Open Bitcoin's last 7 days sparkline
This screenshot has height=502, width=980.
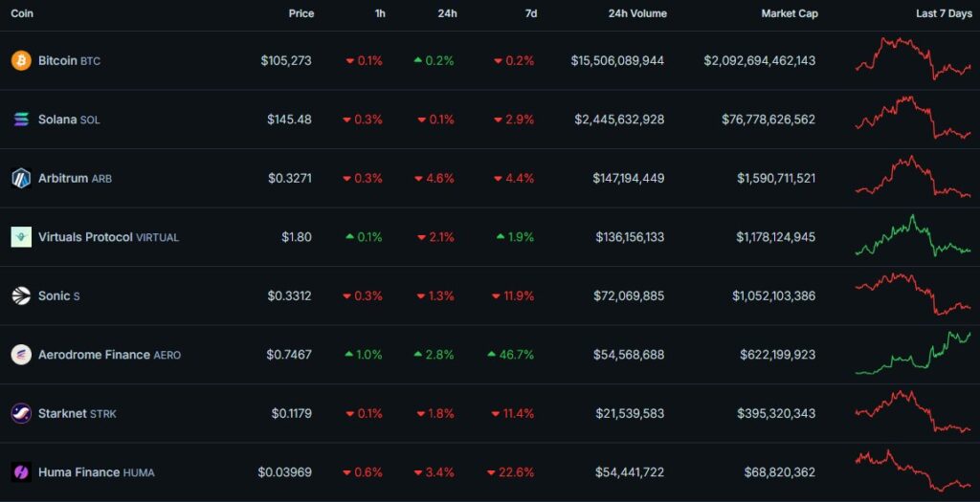[x=912, y=58]
